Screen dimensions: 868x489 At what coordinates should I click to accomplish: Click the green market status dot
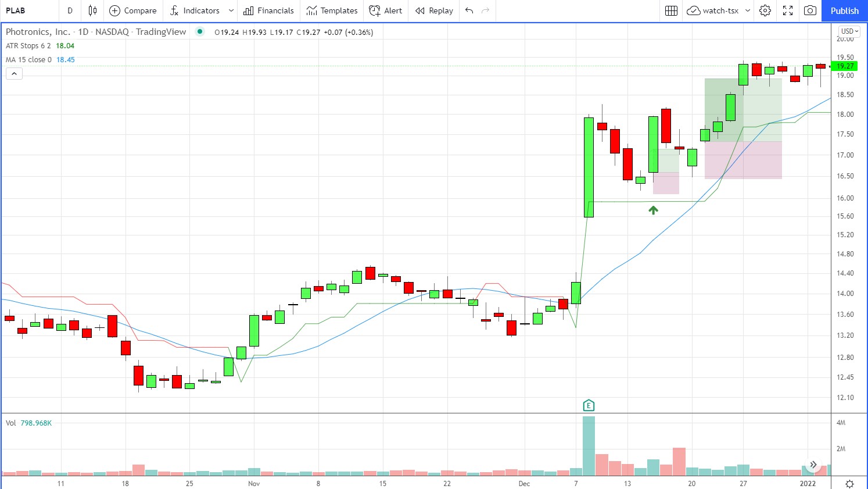(200, 31)
